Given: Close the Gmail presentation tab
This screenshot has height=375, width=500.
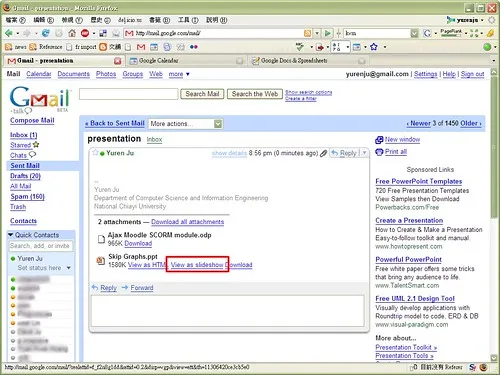Looking at the screenshot, I should click(117, 61).
